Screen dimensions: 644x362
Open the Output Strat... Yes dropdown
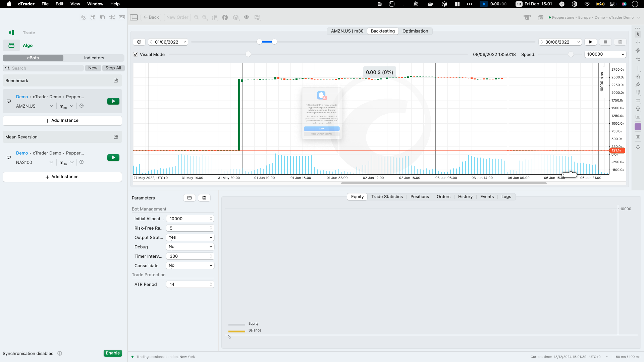click(190, 237)
